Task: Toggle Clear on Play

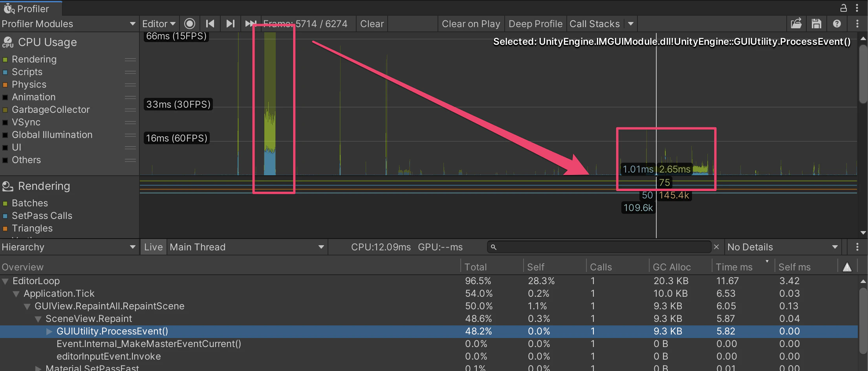Action: pos(471,24)
